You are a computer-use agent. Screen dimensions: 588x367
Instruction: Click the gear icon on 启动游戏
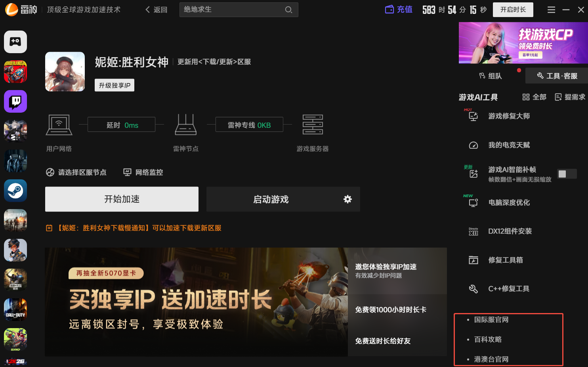(347, 199)
